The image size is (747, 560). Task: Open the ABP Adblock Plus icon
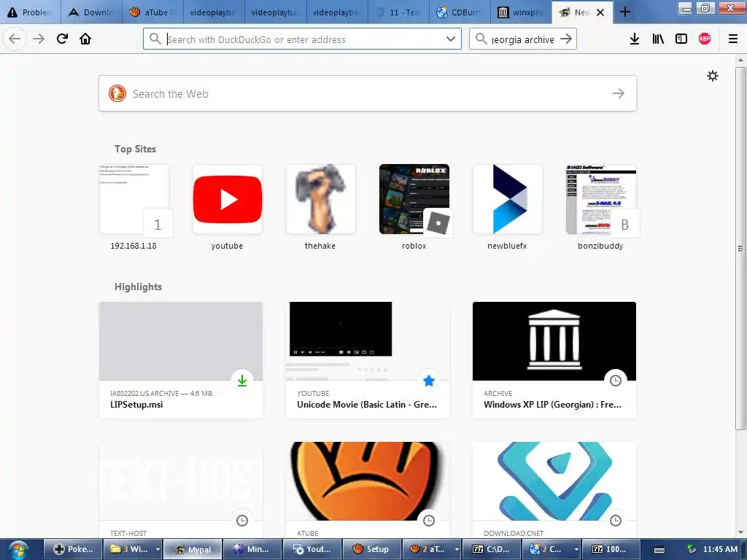tap(705, 39)
